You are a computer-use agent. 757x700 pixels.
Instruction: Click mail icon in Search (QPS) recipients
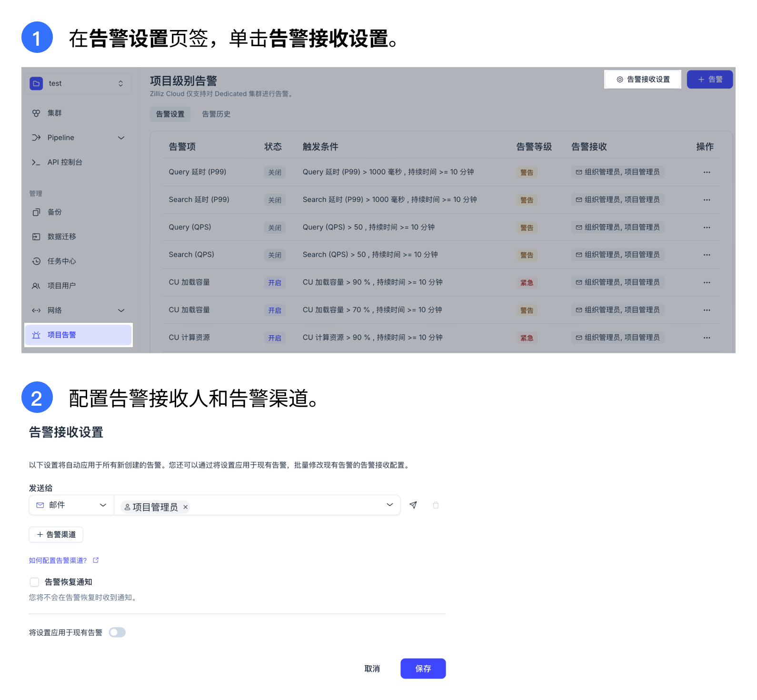(x=579, y=255)
